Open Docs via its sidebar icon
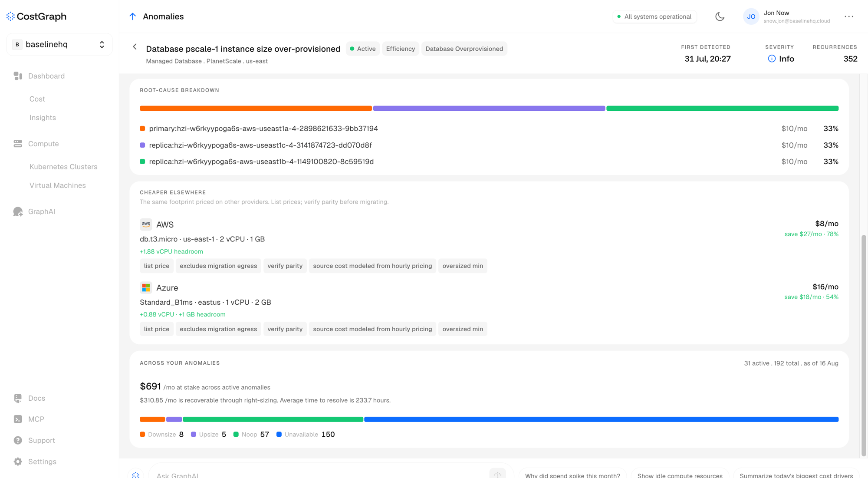The image size is (868, 478). (x=18, y=398)
